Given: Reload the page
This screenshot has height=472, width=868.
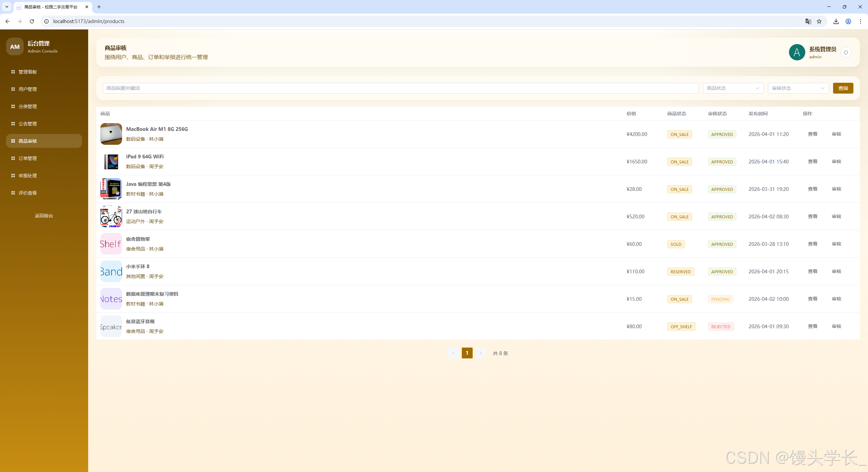Looking at the screenshot, I should tap(32, 21).
